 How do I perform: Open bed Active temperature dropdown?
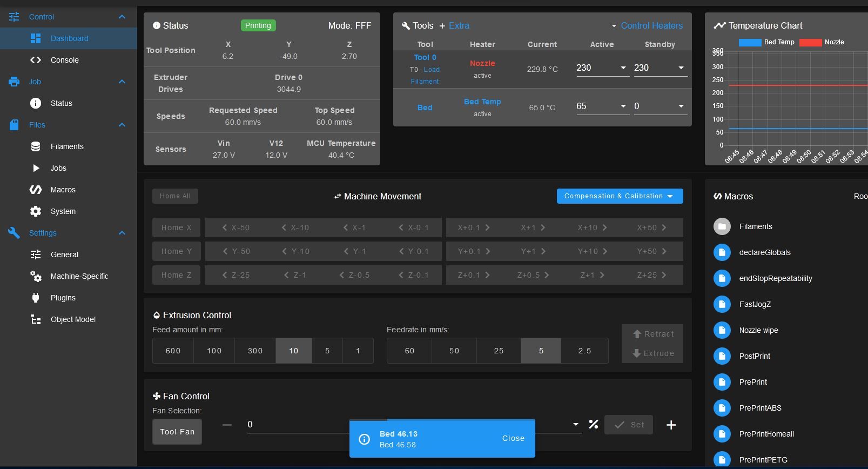pyautogui.click(x=623, y=106)
